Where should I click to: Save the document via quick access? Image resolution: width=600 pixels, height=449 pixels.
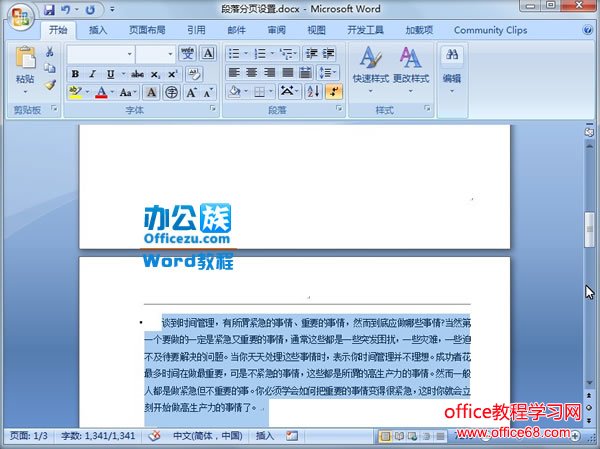pos(49,10)
